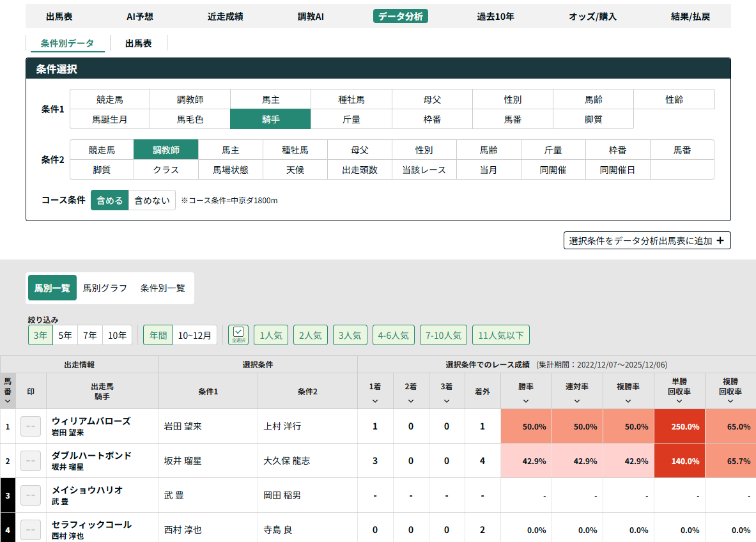The width and height of the screenshot is (756, 542).
Task: Select 含めない for course condition
Action: click(x=152, y=200)
